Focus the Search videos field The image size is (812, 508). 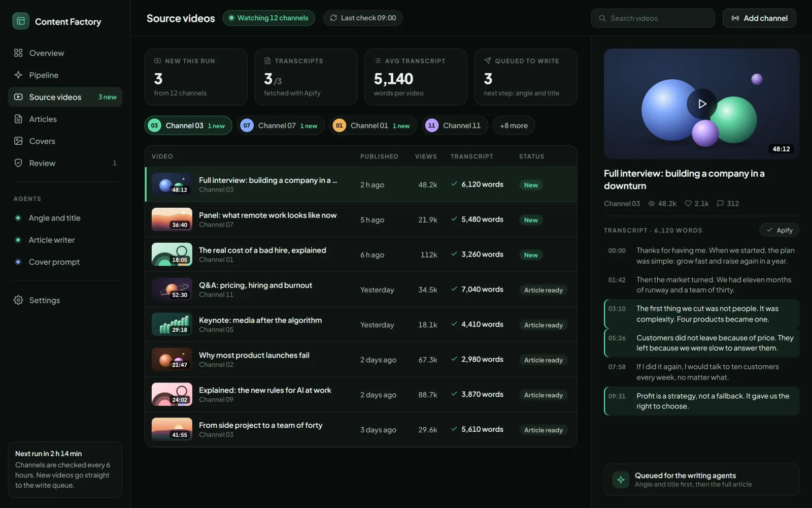pyautogui.click(x=653, y=18)
